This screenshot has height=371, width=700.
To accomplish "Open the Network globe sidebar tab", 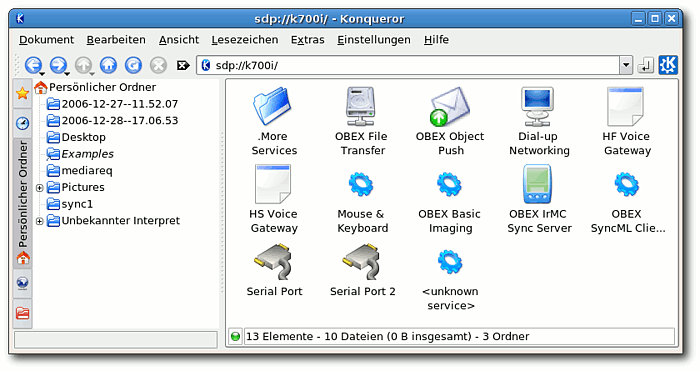I will tap(22, 283).
